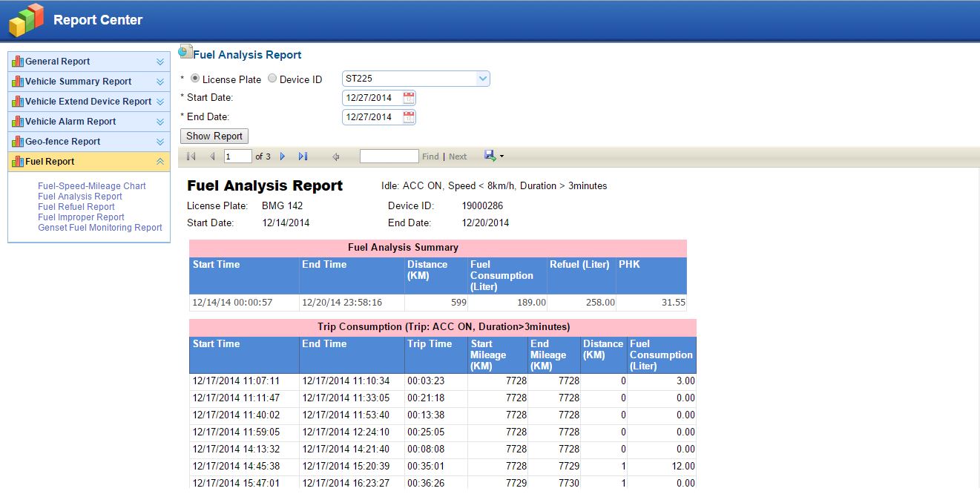Click the export save disk icon

click(490, 156)
